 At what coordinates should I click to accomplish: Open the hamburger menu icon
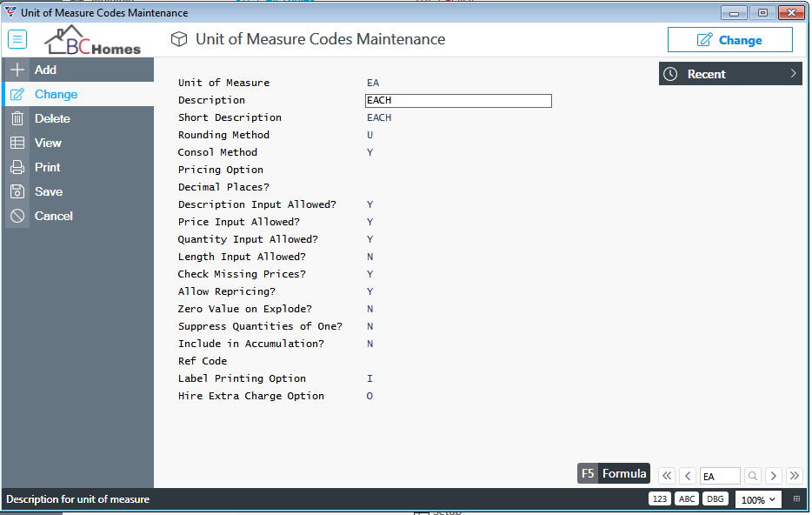[x=17, y=39]
